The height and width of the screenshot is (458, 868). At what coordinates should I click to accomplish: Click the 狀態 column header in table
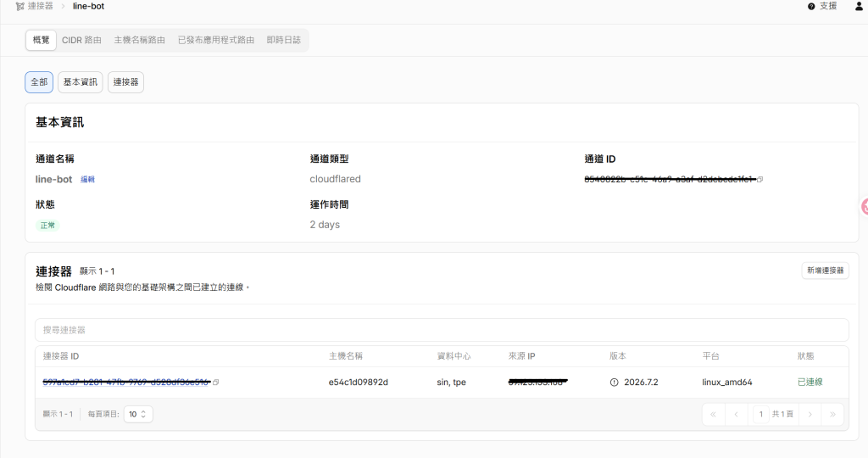coord(805,356)
